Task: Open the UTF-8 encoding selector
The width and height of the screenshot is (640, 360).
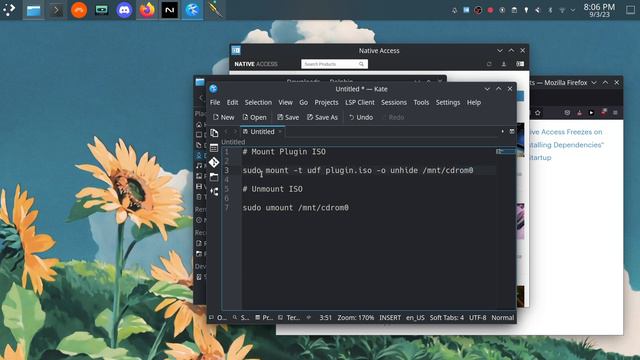Action: pyautogui.click(x=478, y=318)
